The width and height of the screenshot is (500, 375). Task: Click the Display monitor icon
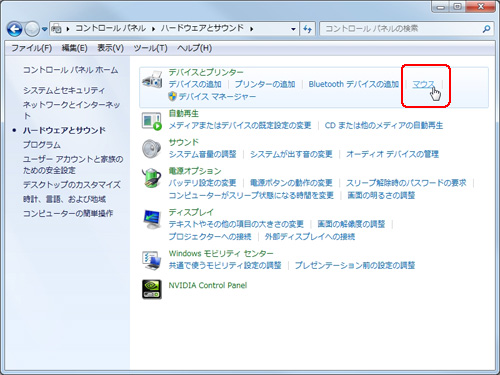(x=152, y=219)
